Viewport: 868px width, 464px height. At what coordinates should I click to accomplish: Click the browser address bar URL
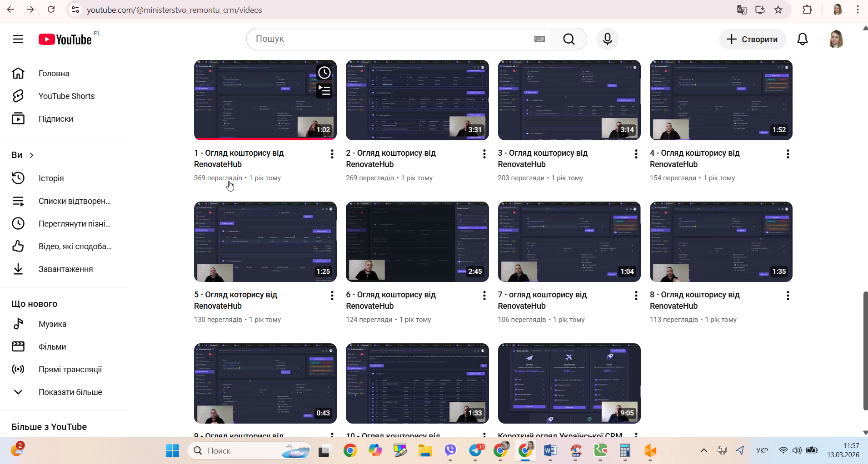175,10
